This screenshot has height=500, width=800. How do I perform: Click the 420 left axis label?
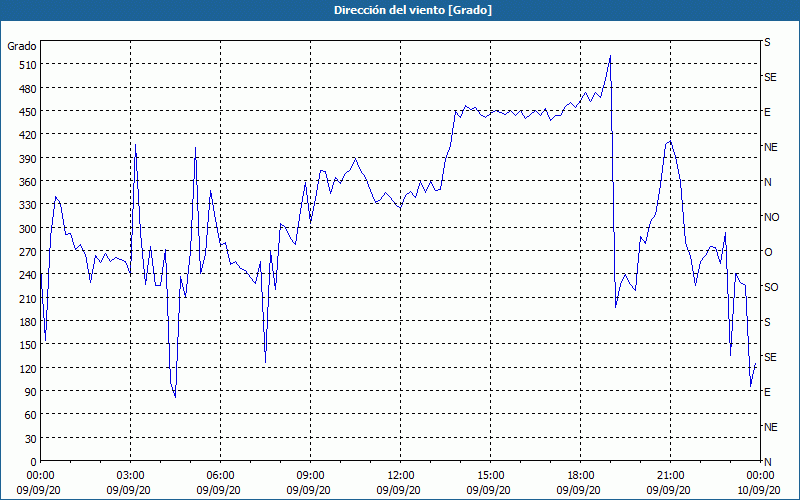pyautogui.click(x=28, y=135)
